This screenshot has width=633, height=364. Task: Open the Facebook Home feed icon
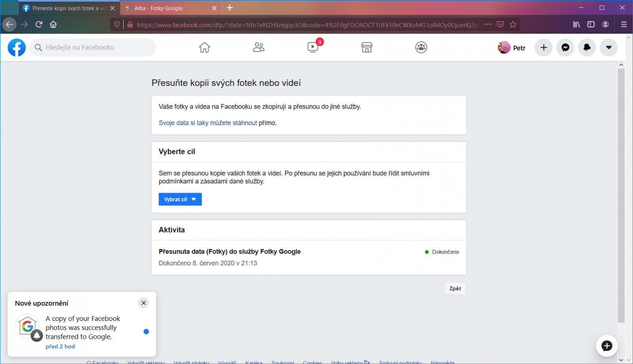[x=205, y=47]
